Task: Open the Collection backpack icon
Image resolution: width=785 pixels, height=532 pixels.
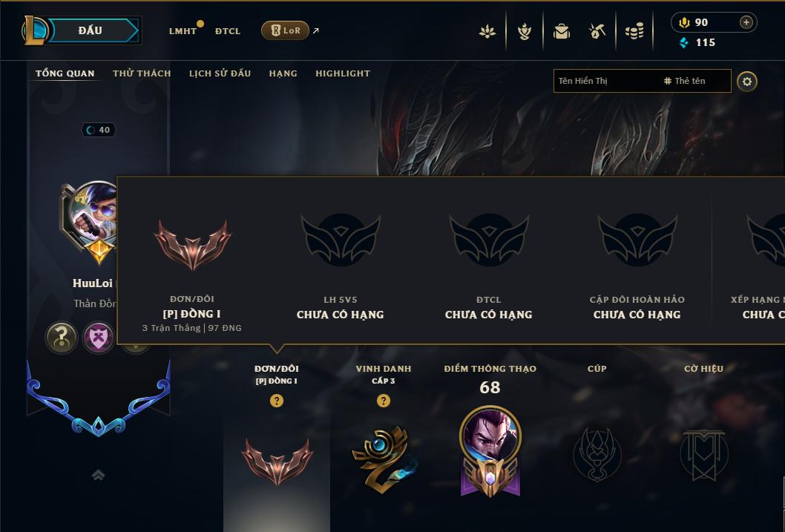Action: [561, 31]
